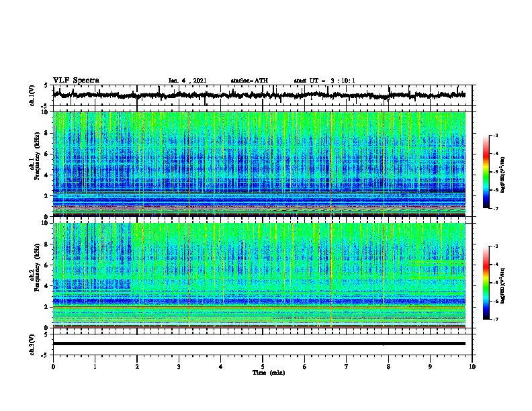Click the "VLF Spectra" plot title

76,81
